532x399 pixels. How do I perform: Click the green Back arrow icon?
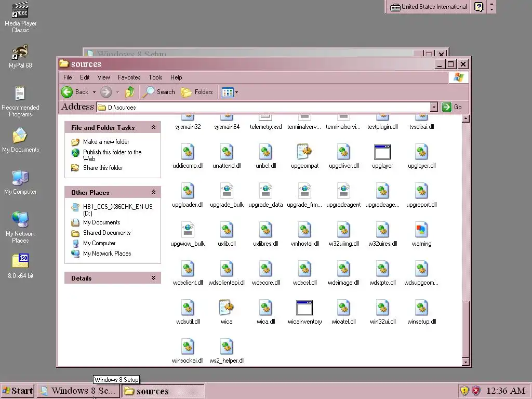click(x=67, y=92)
